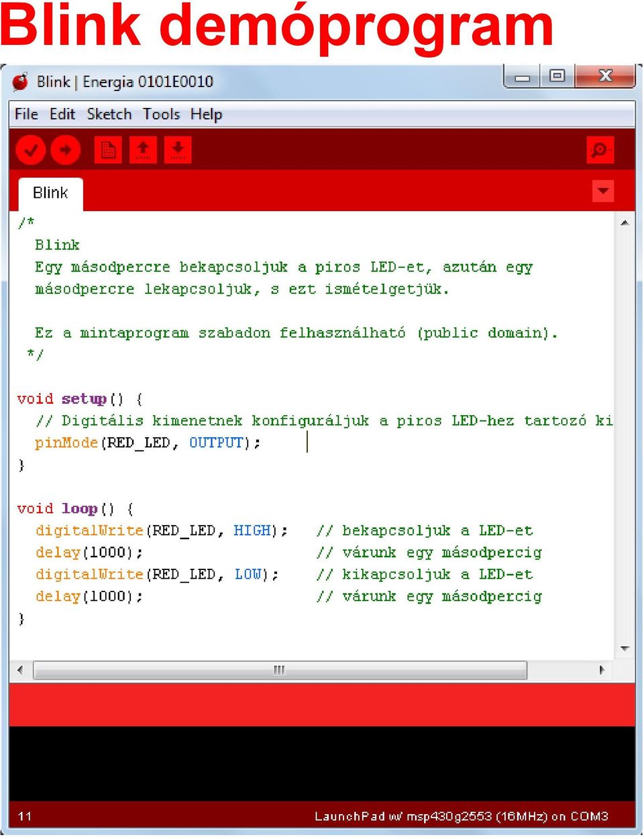Click the 'Blink' line in the header comment

click(57, 245)
